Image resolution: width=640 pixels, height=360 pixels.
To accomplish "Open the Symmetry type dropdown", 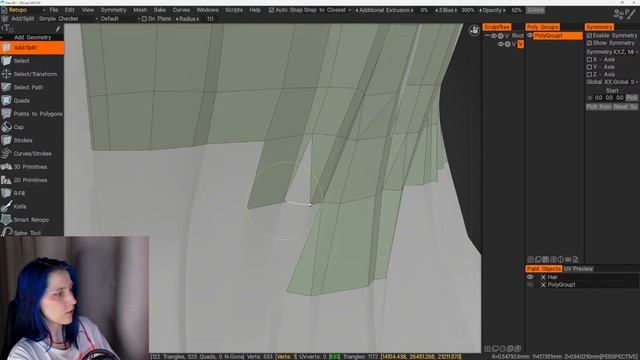I will tap(612, 52).
